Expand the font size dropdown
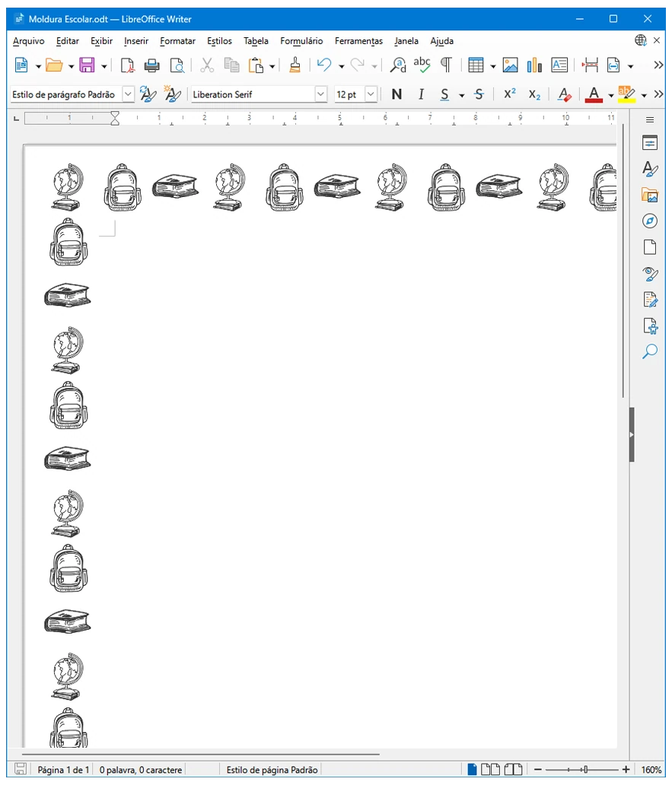The width and height of the screenshot is (672, 785). pyautogui.click(x=371, y=94)
